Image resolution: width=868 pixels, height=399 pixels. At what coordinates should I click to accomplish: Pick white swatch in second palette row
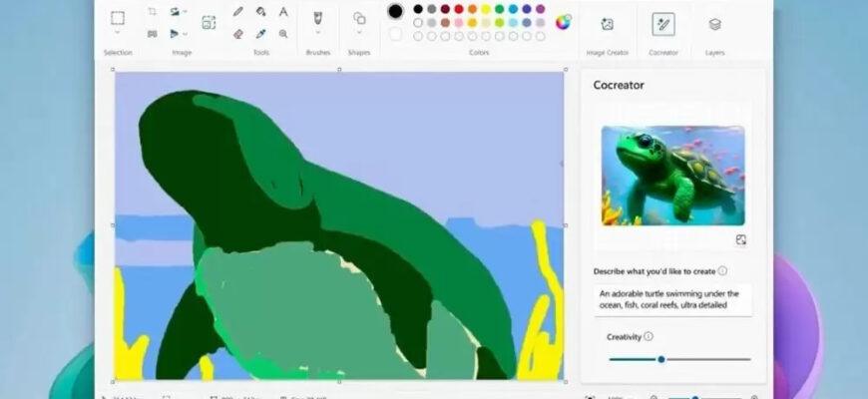pos(418,23)
